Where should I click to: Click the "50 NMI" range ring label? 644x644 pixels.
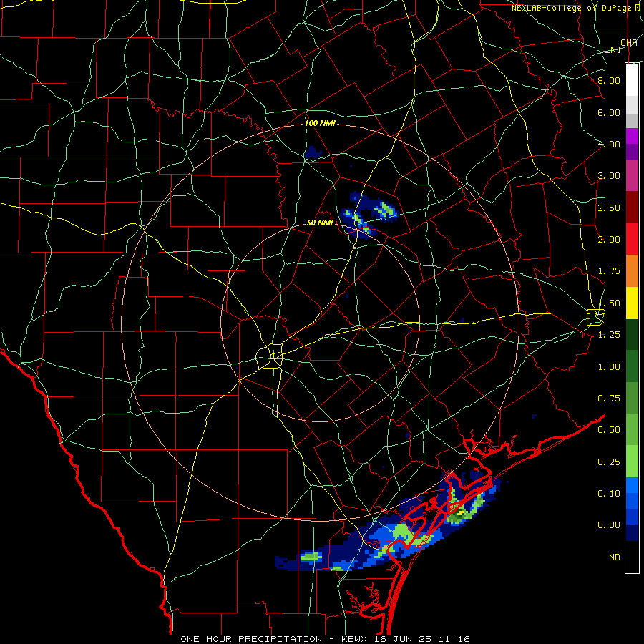[320, 223]
